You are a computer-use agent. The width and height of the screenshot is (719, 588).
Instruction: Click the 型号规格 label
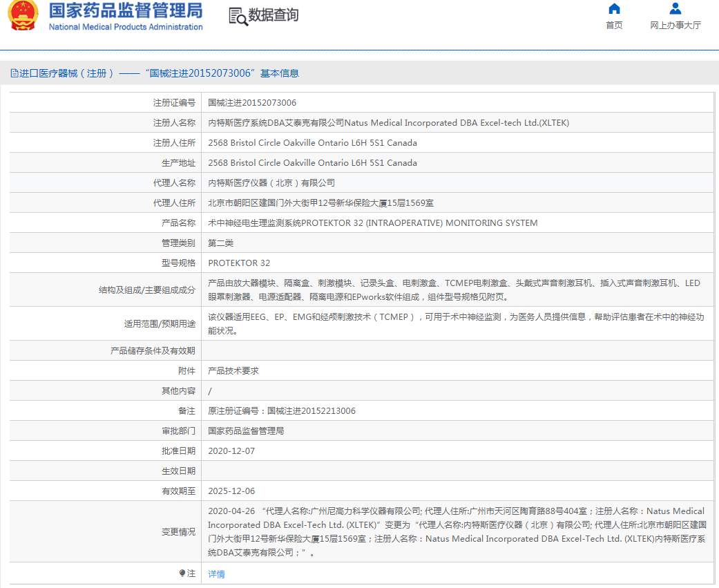point(178,263)
